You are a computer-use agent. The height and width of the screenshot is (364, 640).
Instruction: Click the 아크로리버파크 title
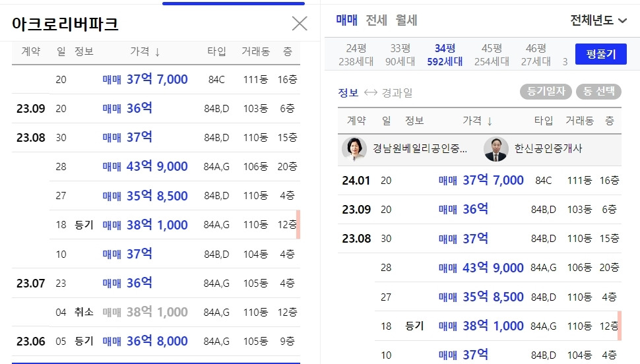click(65, 24)
